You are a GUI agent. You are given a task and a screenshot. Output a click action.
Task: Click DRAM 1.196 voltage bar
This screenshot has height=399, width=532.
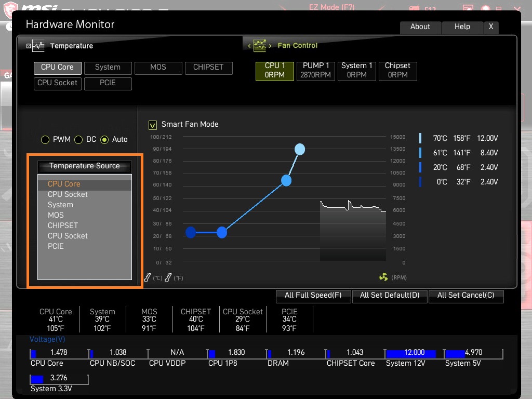(296, 353)
